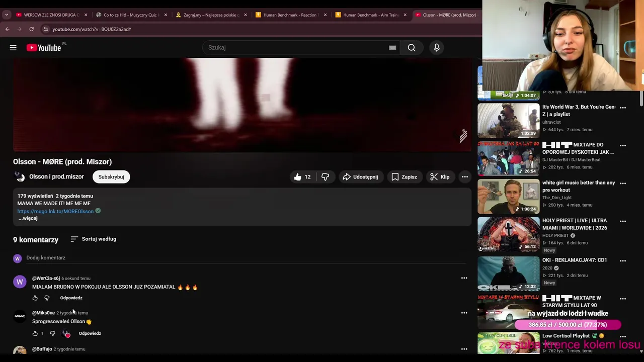Image resolution: width=644 pixels, height=362 pixels.
Task: Open Olsson i prod.miszor channel avatar
Action: click(x=20, y=177)
